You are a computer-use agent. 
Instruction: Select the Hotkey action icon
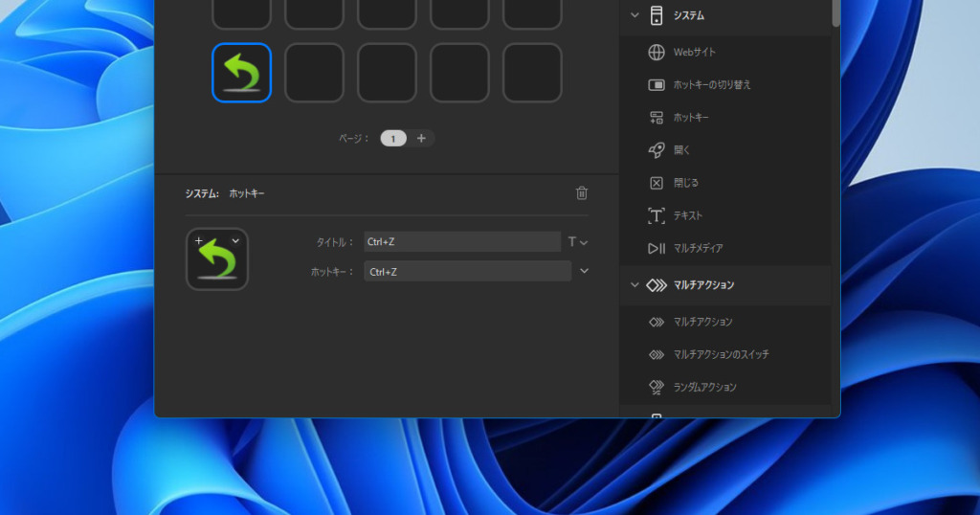656,118
